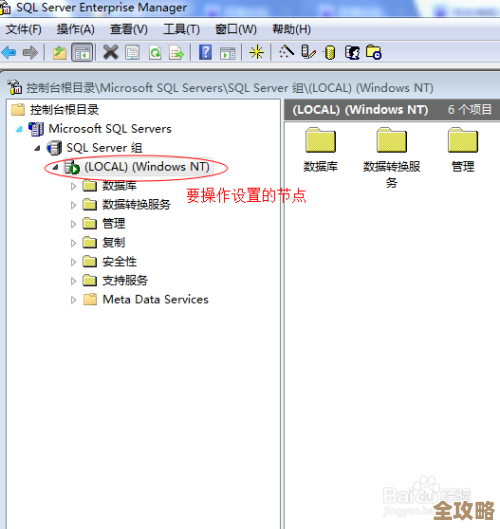Click the 6 个项目 item count text

pos(470,110)
